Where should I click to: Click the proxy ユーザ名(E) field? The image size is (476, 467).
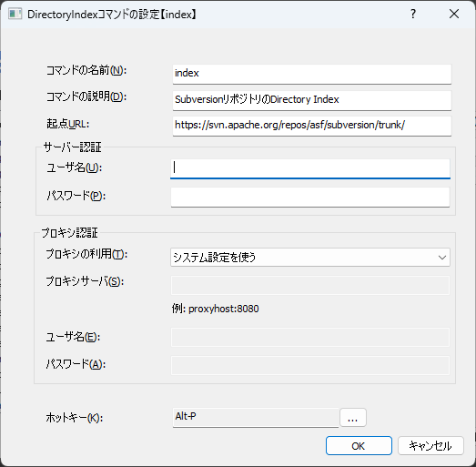click(x=310, y=337)
